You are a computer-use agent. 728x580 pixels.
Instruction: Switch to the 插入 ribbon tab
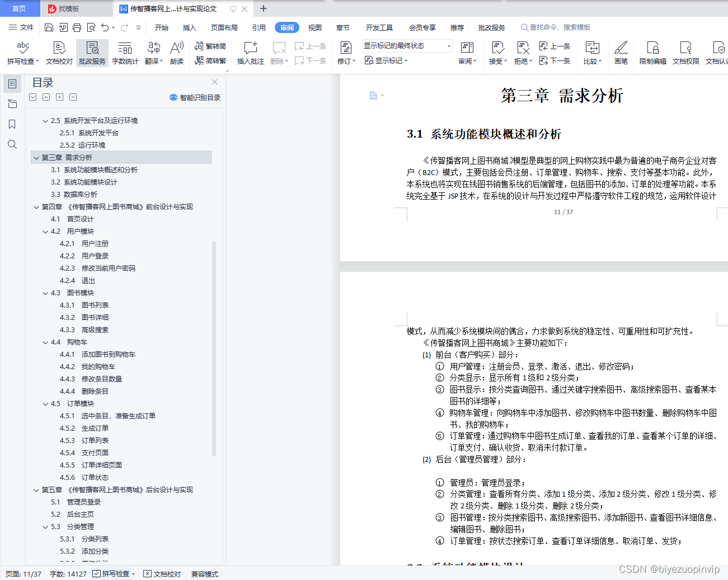[x=190, y=27]
